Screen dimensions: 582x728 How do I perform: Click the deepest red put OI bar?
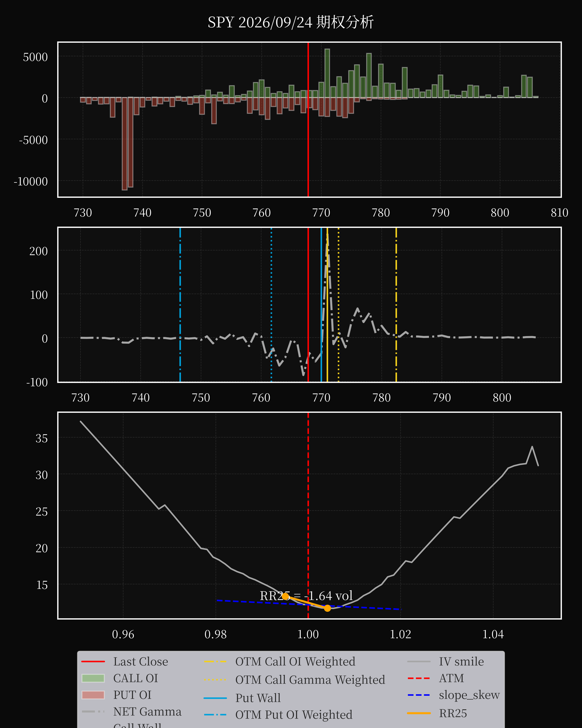[124, 144]
